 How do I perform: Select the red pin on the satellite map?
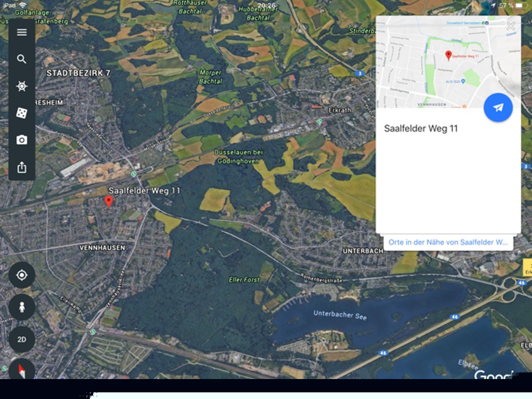(x=108, y=202)
